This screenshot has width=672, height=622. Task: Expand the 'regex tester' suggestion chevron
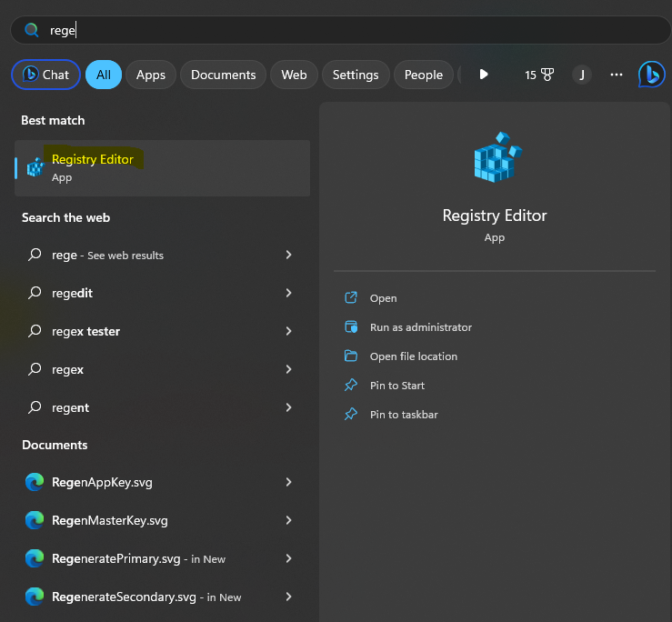pos(289,331)
